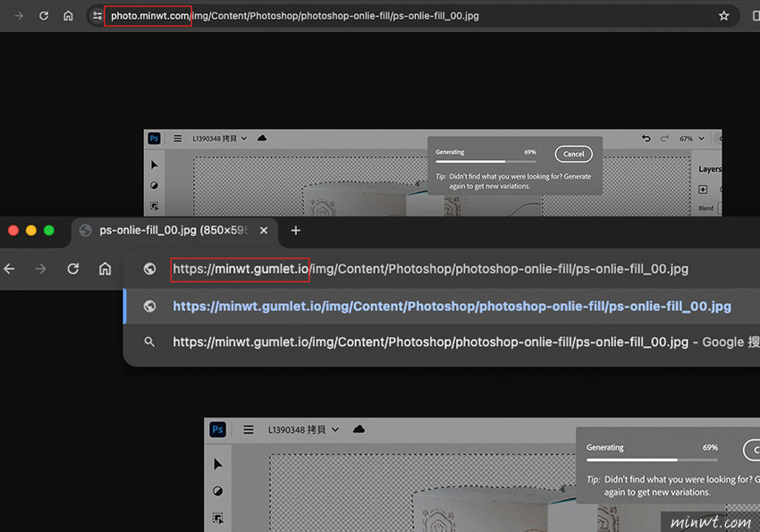Viewport: 760px width, 532px height.
Task: Click the home button in lower browser
Action: pos(105,268)
